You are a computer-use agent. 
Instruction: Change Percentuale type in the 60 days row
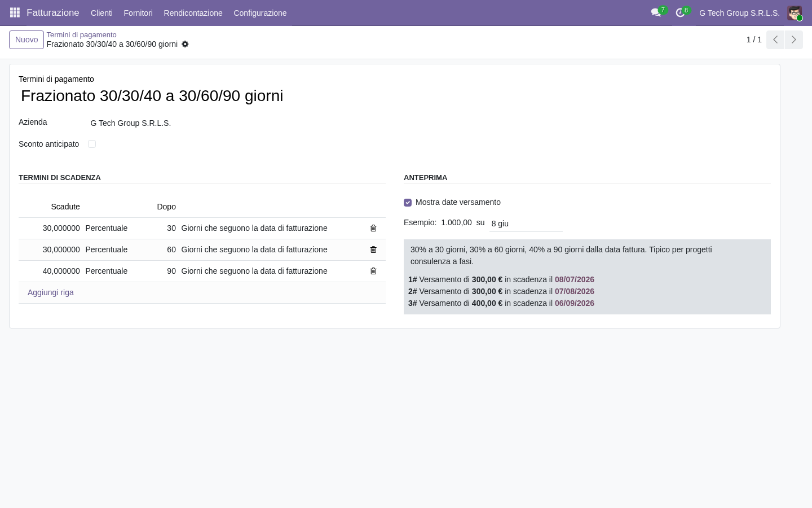tap(107, 249)
